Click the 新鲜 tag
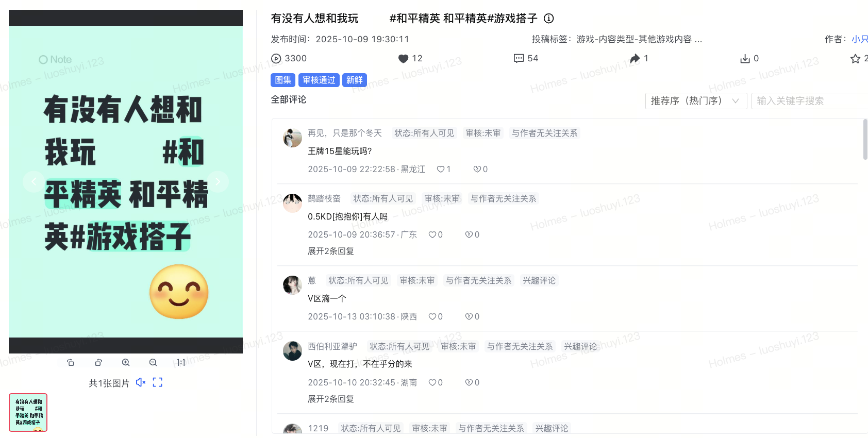Viewport: 868px width, 438px height. click(355, 80)
